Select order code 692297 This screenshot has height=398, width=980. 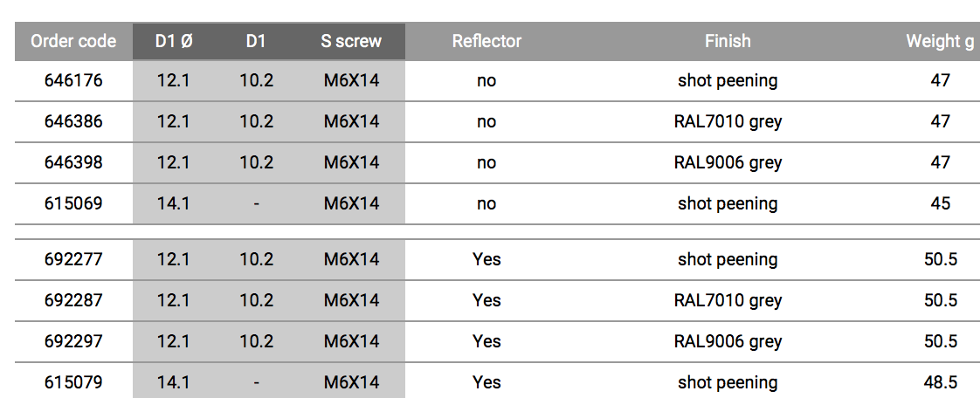pyautogui.click(x=73, y=342)
